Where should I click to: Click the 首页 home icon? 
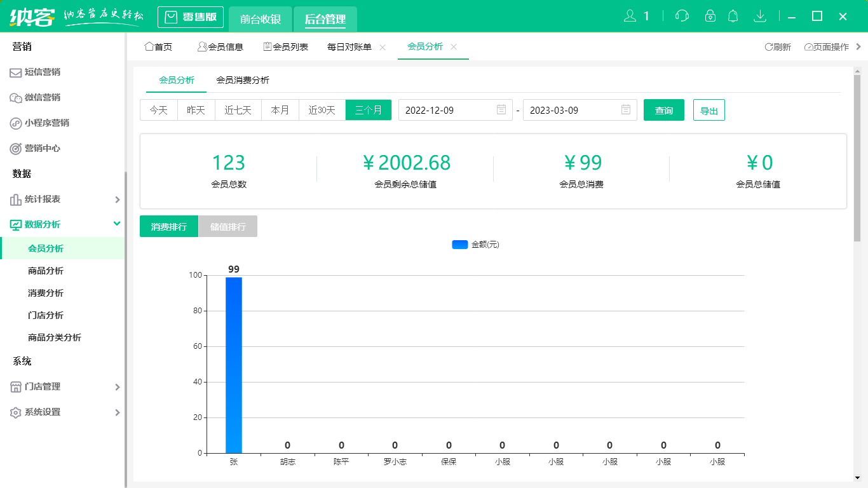pyautogui.click(x=149, y=46)
